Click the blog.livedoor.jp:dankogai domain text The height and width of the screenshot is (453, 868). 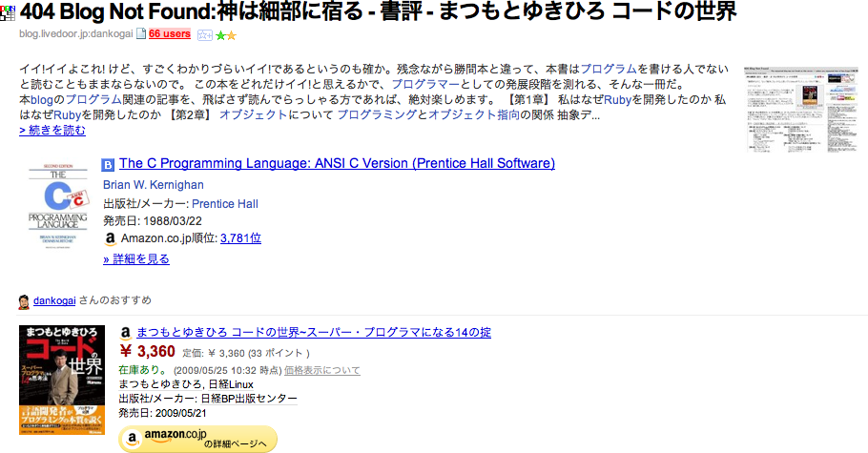76,33
